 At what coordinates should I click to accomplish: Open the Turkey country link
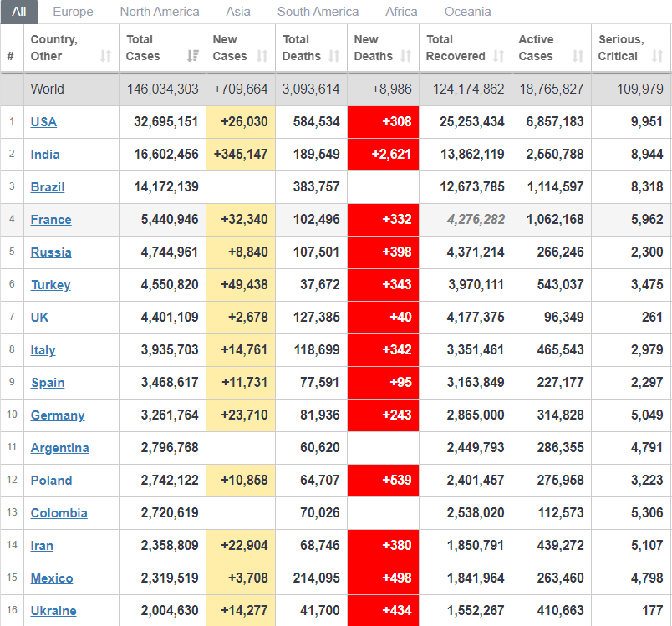point(51,284)
